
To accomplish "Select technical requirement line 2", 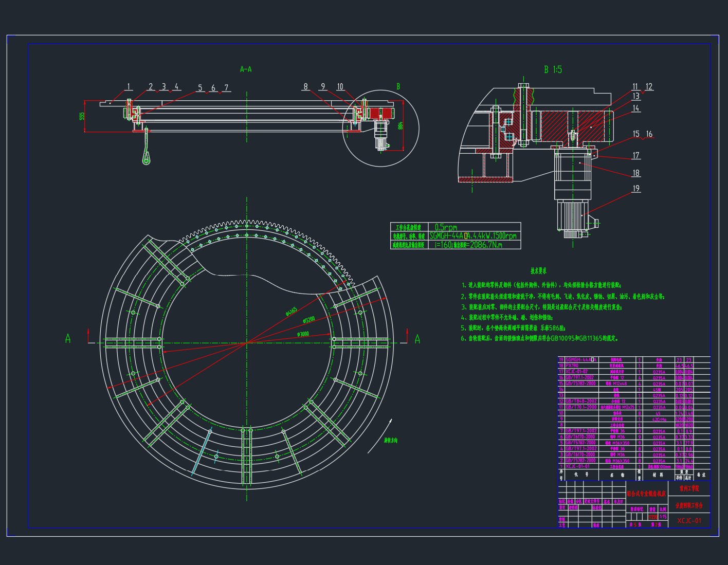I will 563,296.
